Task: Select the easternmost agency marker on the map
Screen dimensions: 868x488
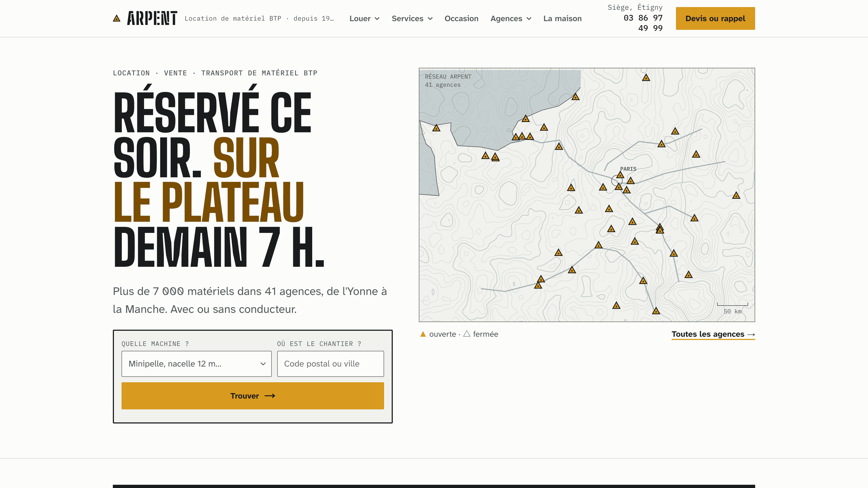Action: pos(736,196)
